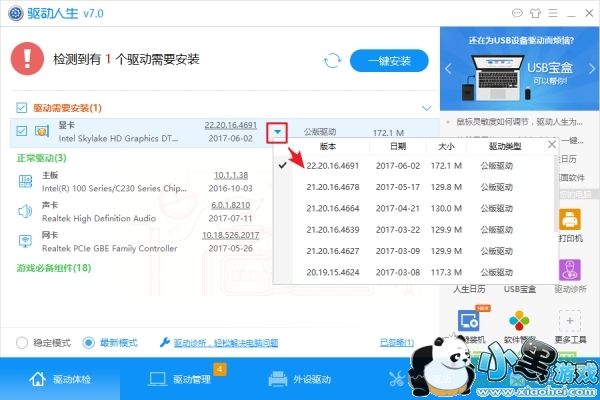
Task: Toggle 驱动需要安装(1) group checkbox
Action: pos(21,108)
